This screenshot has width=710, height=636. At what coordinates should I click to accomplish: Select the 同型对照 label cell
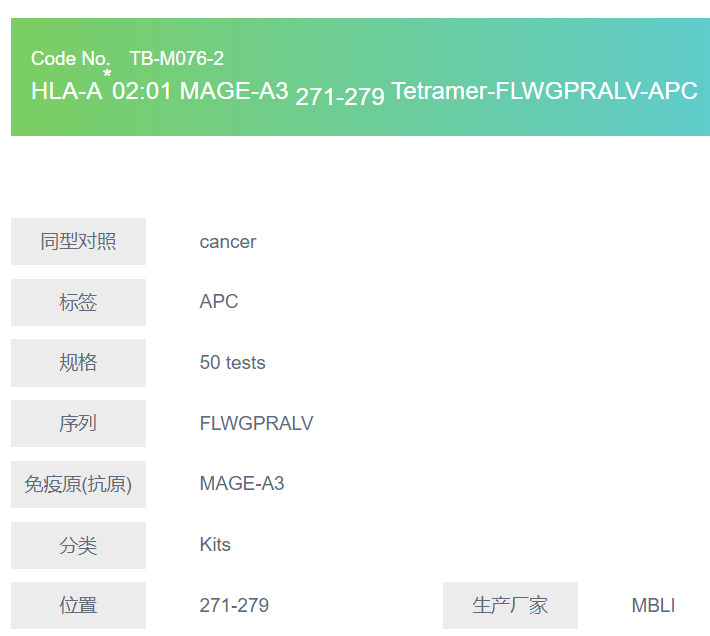coord(78,242)
